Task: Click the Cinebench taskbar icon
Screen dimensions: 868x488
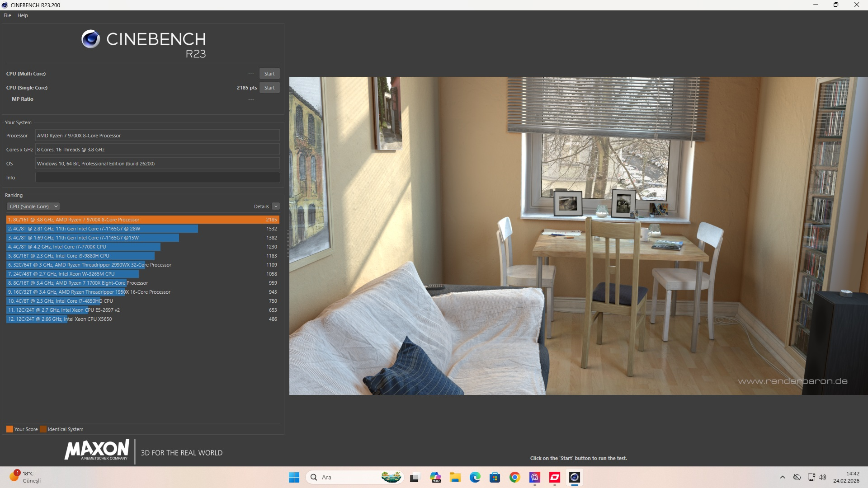Action: (575, 477)
